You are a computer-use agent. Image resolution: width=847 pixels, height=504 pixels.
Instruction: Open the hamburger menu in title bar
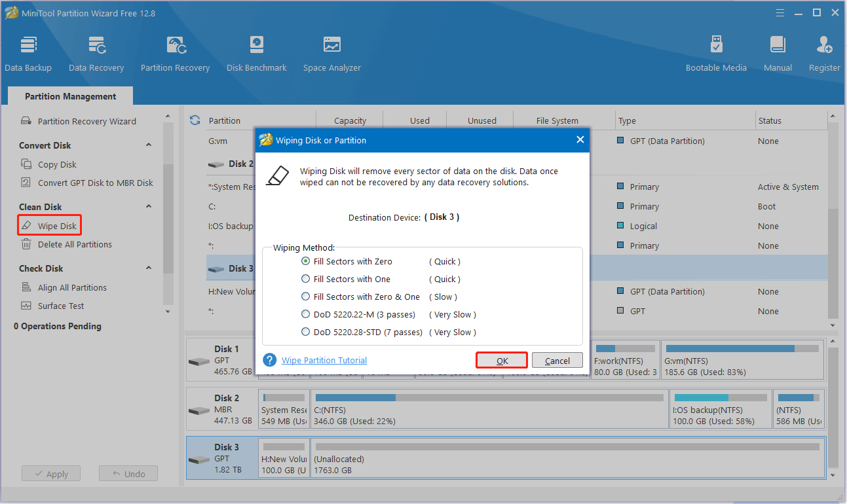pos(780,12)
